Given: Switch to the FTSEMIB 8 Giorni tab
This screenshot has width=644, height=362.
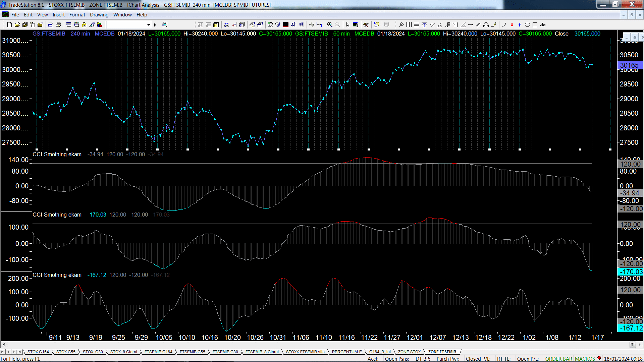Looking at the screenshot, I should (x=262, y=352).
